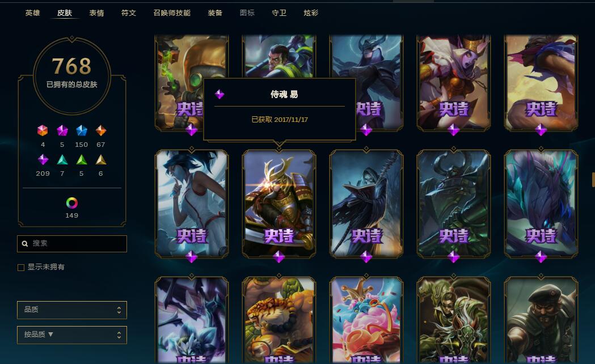Image resolution: width=595 pixels, height=364 pixels.
Task: Switch to the 炫彩 tab
Action: pyautogui.click(x=311, y=13)
